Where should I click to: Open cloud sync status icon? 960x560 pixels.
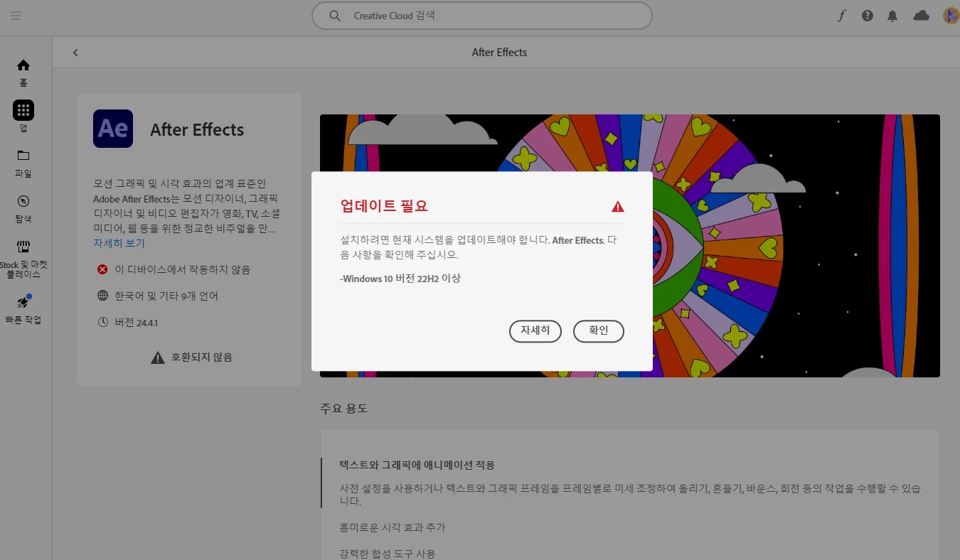pyautogui.click(x=921, y=16)
